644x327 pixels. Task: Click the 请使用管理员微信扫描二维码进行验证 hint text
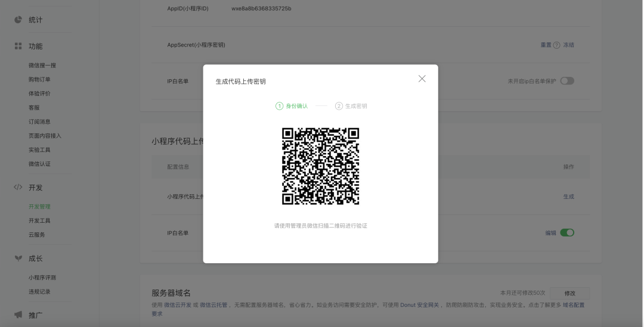[x=321, y=226]
